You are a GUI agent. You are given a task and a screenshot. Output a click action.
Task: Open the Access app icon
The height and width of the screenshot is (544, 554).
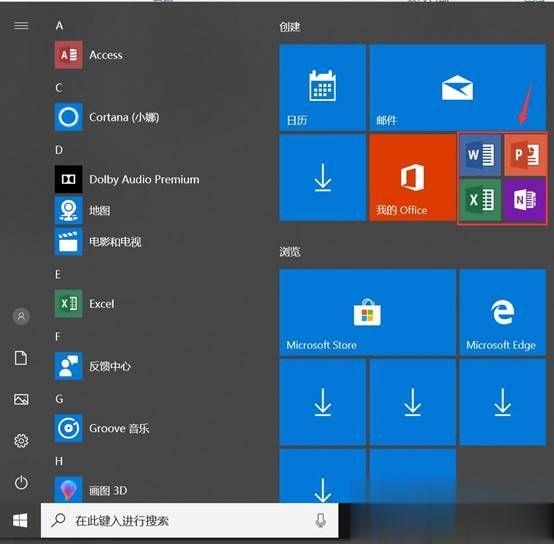[69, 55]
